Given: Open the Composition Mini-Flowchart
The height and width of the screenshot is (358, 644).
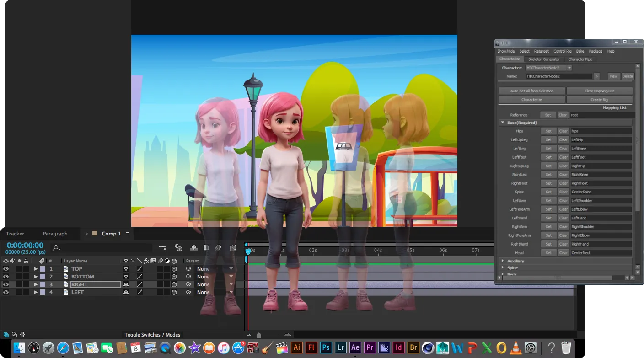Looking at the screenshot, I should (163, 248).
